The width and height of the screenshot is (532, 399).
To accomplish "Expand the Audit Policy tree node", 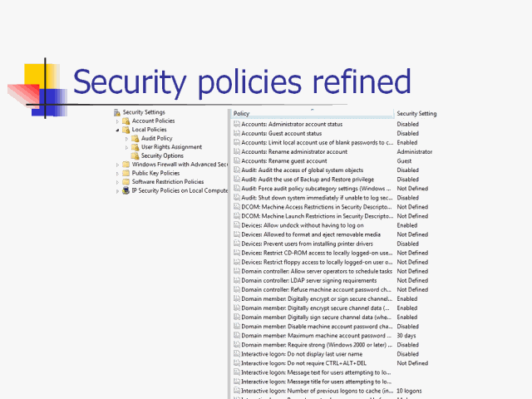I will 128,139.
